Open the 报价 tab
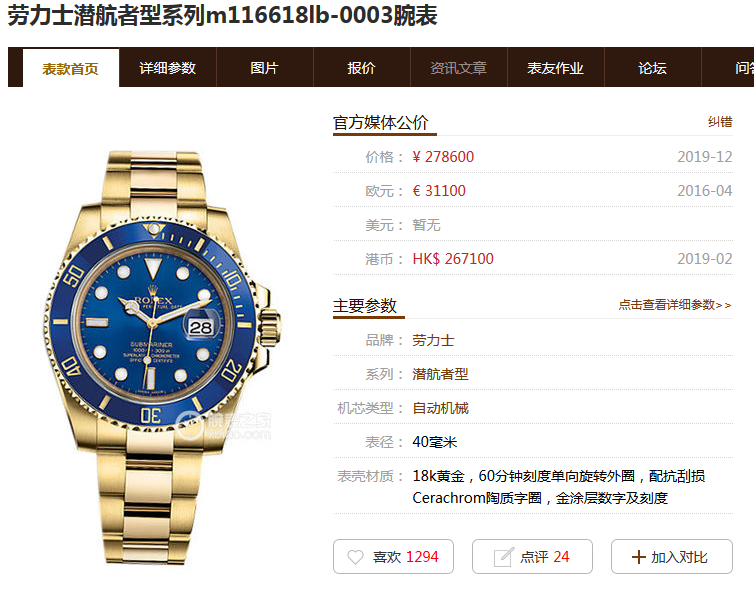Screen dimensions: 754x596 tap(362, 68)
